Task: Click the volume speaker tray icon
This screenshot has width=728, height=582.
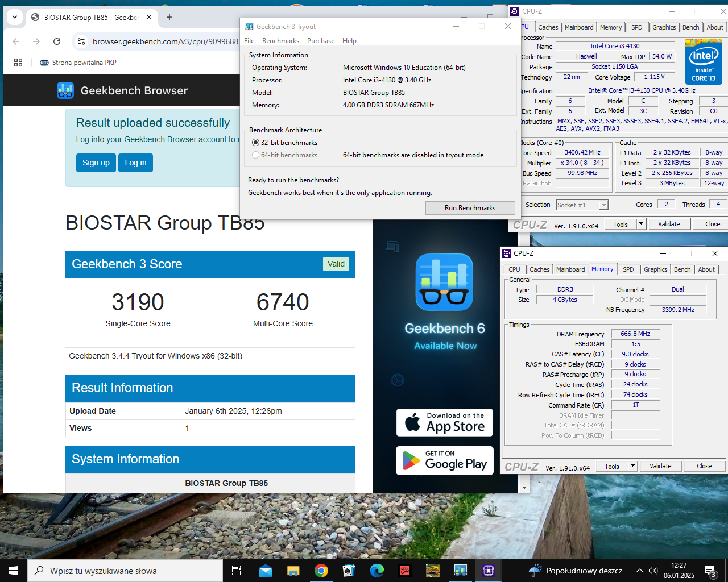Action: (x=653, y=571)
